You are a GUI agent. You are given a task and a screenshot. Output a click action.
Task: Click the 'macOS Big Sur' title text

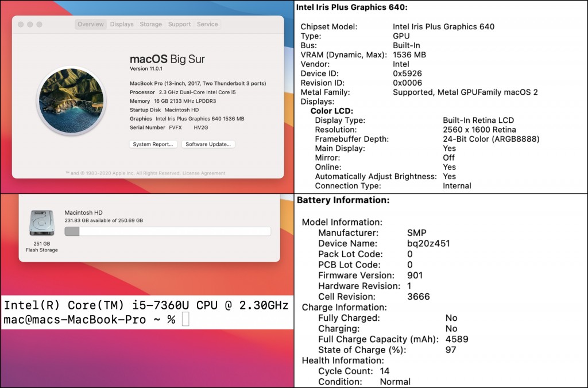click(x=167, y=59)
